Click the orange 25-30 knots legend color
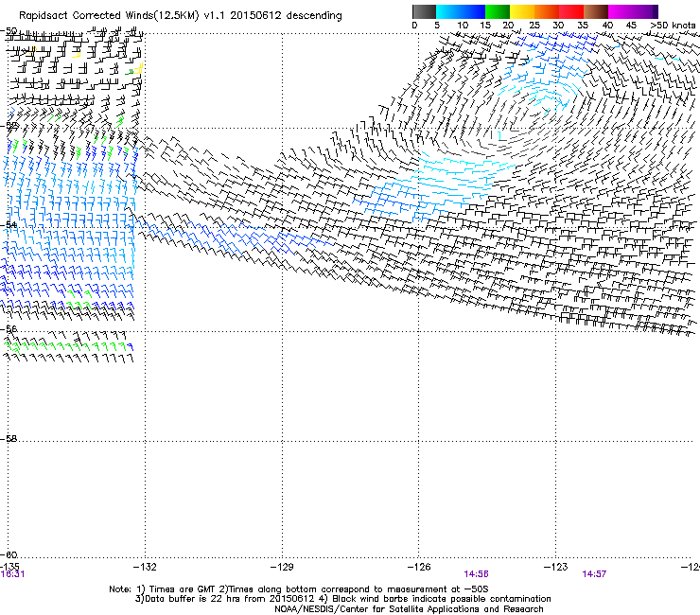This screenshot has height=615, width=700. click(x=547, y=11)
